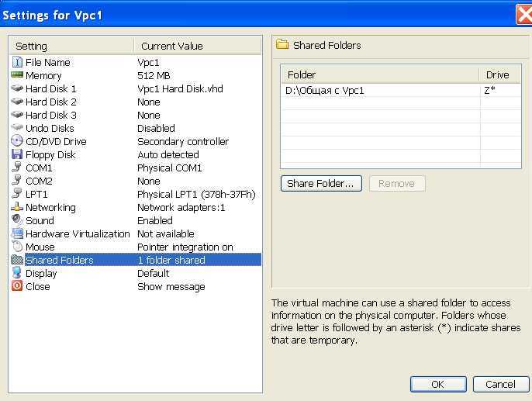Choose the COM1 port setting

pyautogui.click(x=136, y=168)
